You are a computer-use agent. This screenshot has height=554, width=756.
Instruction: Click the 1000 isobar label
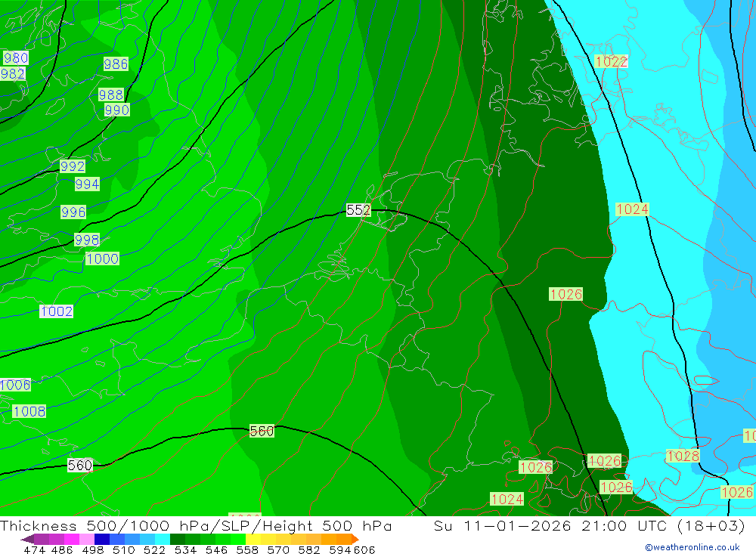[x=102, y=259]
